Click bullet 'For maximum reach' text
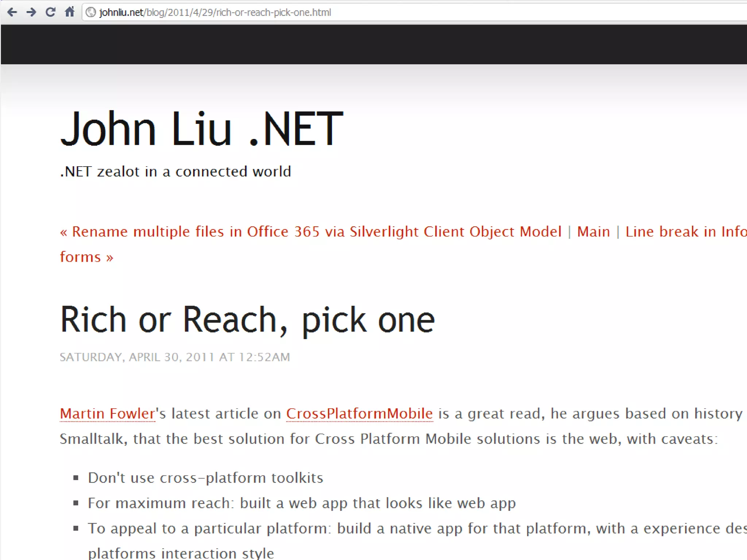Viewport: 747px width, 560px height. point(302,503)
